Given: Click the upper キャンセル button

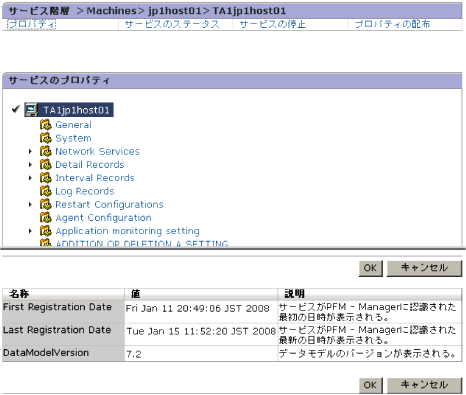Looking at the screenshot, I should point(424,268).
